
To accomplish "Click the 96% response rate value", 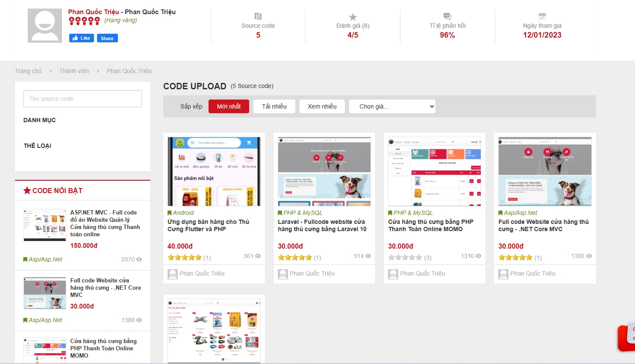I will 447,35.
